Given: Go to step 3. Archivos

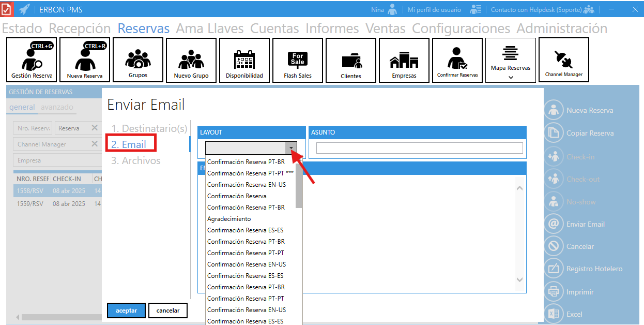Looking at the screenshot, I should 136,160.
